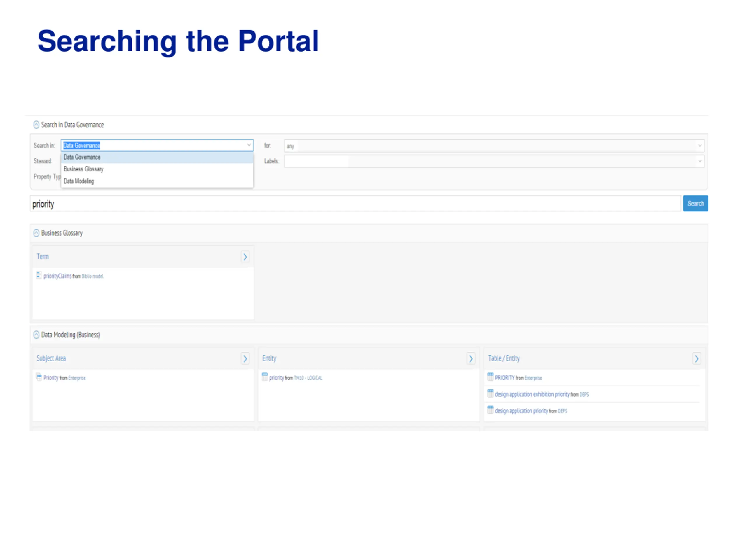The width and height of the screenshot is (747, 560).
Task: Click the Priority subject area icon
Action: [x=39, y=377]
